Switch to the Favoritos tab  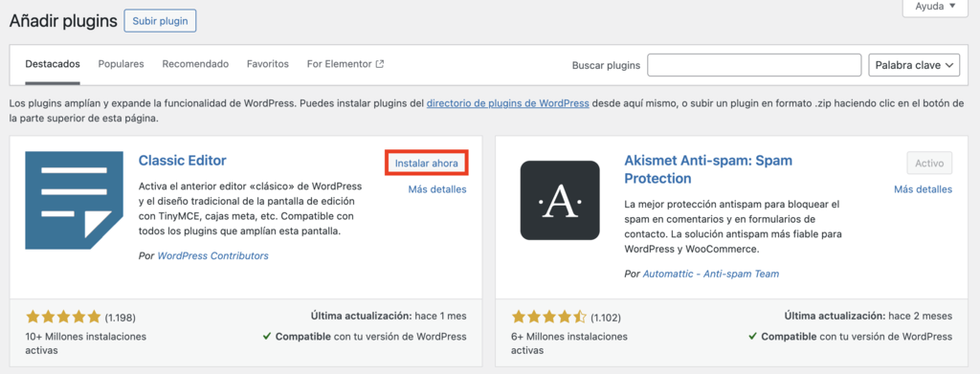pos(268,64)
